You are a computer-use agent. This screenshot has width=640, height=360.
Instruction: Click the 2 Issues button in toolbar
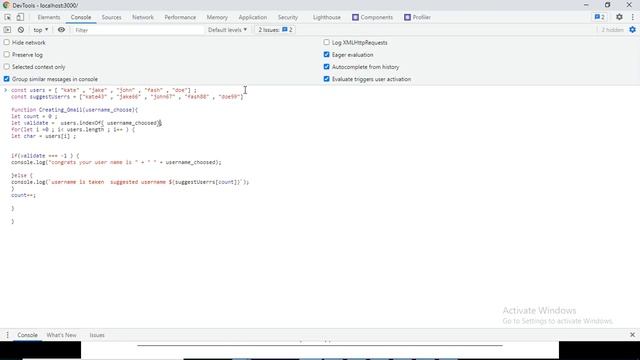point(275,30)
